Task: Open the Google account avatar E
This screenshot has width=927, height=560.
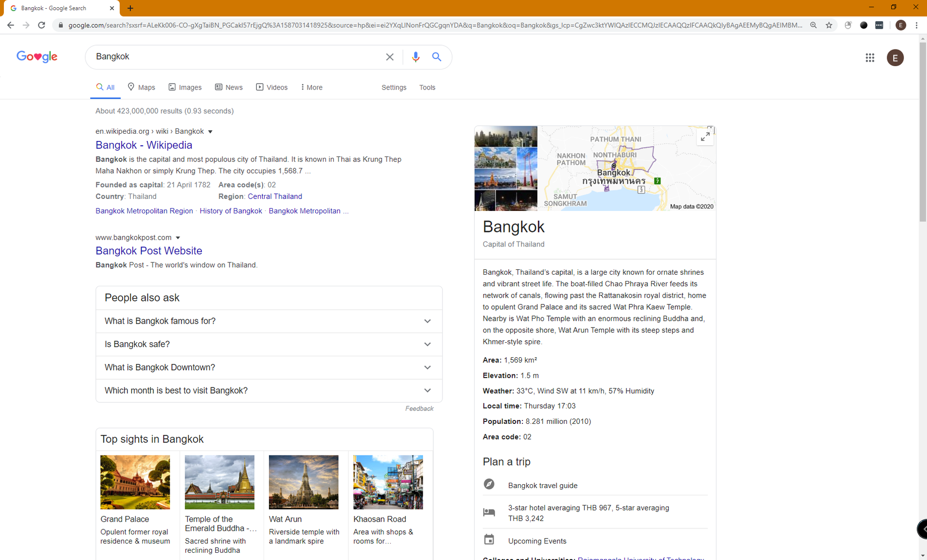Action: 895,58
